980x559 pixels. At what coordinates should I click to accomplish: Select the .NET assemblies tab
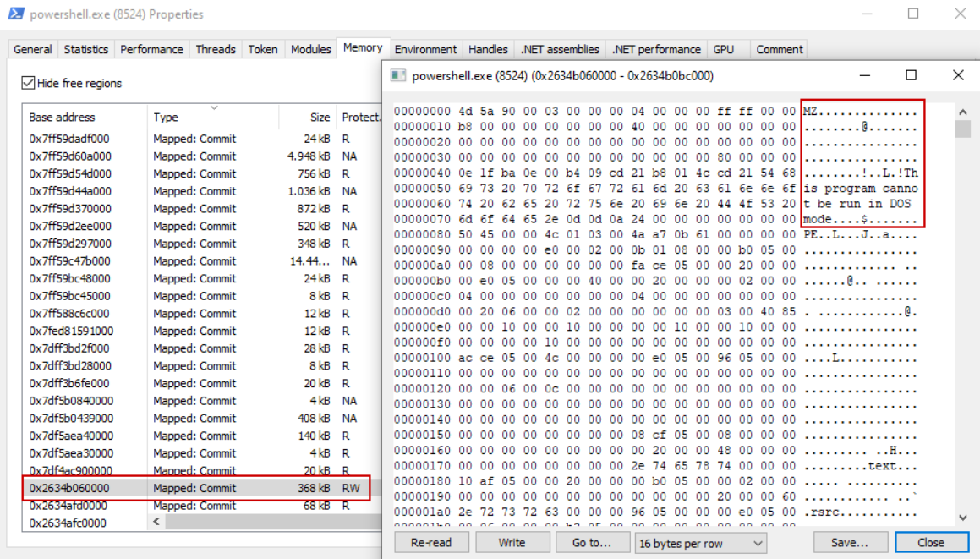click(560, 49)
